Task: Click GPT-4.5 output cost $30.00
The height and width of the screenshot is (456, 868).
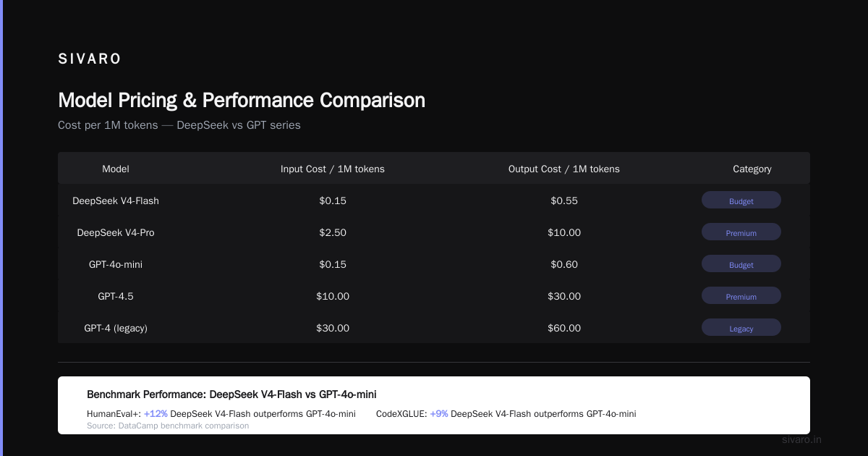Action: coord(564,296)
